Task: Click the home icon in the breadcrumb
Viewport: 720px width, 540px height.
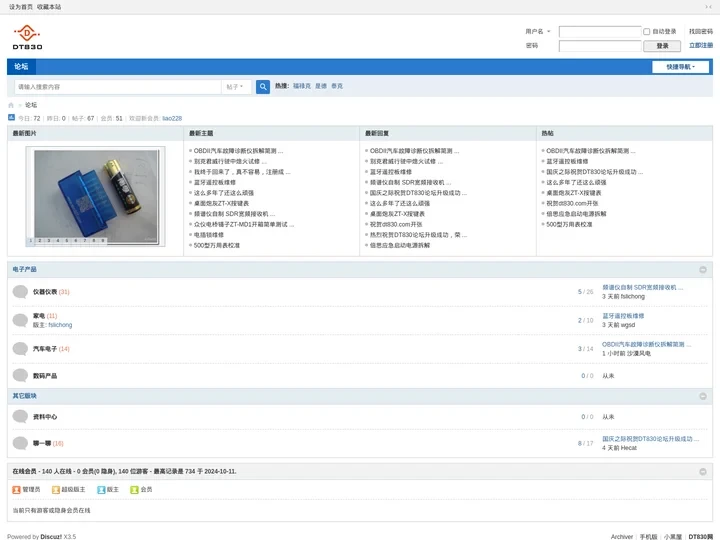Action: click(11, 105)
